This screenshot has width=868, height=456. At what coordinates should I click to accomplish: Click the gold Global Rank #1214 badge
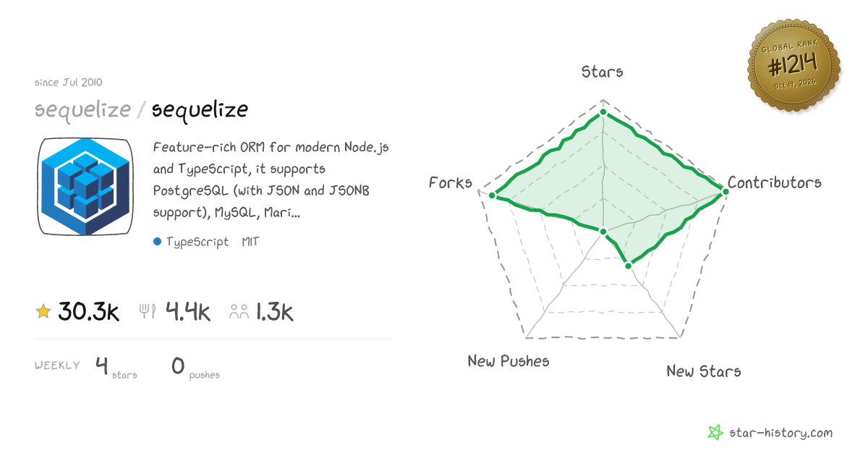[793, 66]
